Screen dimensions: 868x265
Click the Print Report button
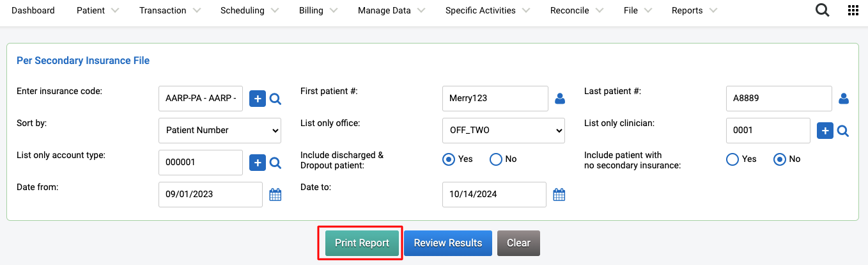pyautogui.click(x=362, y=243)
